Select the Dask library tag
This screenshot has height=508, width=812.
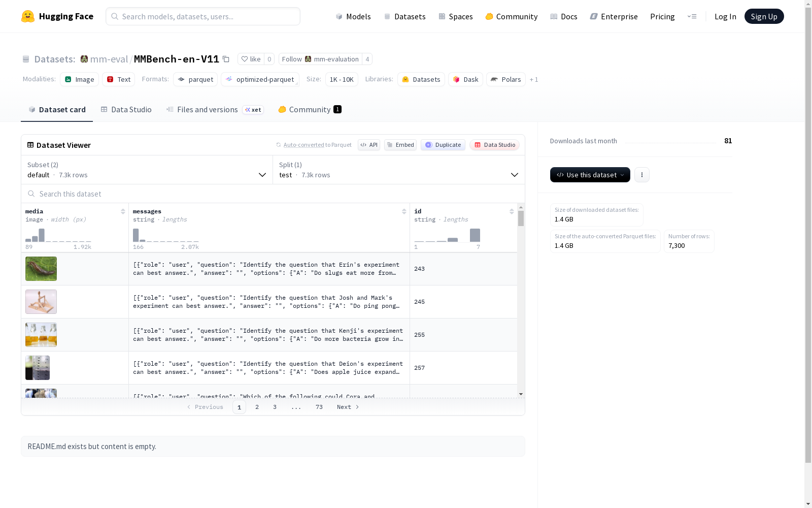click(465, 79)
